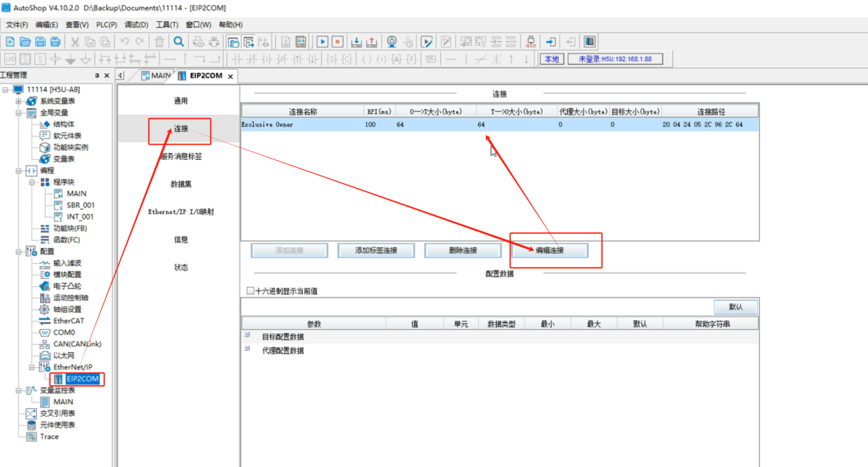Expand 目标配置数据 parameter group
Viewport: 868px width, 467px height.
tap(247, 335)
